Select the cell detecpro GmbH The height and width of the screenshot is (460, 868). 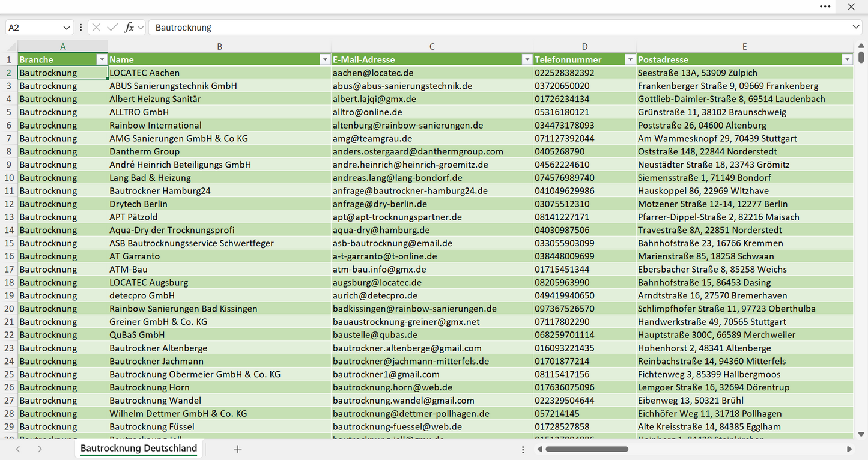pos(220,295)
